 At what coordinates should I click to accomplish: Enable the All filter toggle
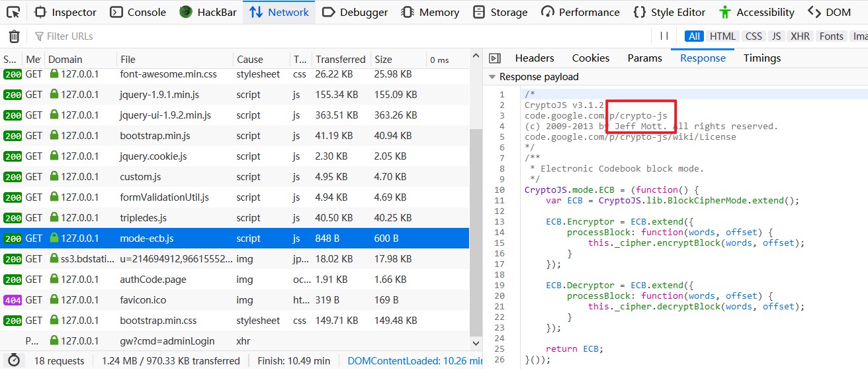pos(694,36)
